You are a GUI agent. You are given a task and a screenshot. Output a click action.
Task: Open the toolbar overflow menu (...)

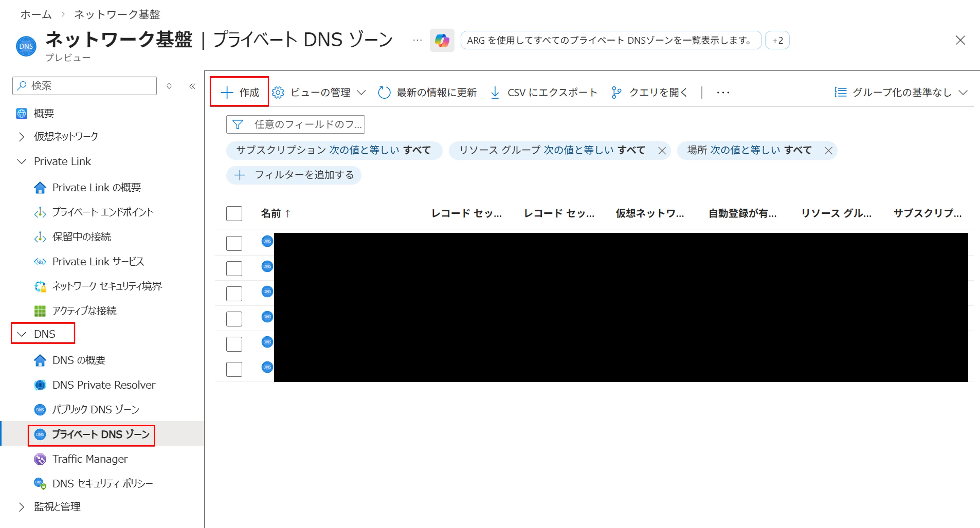pyautogui.click(x=722, y=92)
